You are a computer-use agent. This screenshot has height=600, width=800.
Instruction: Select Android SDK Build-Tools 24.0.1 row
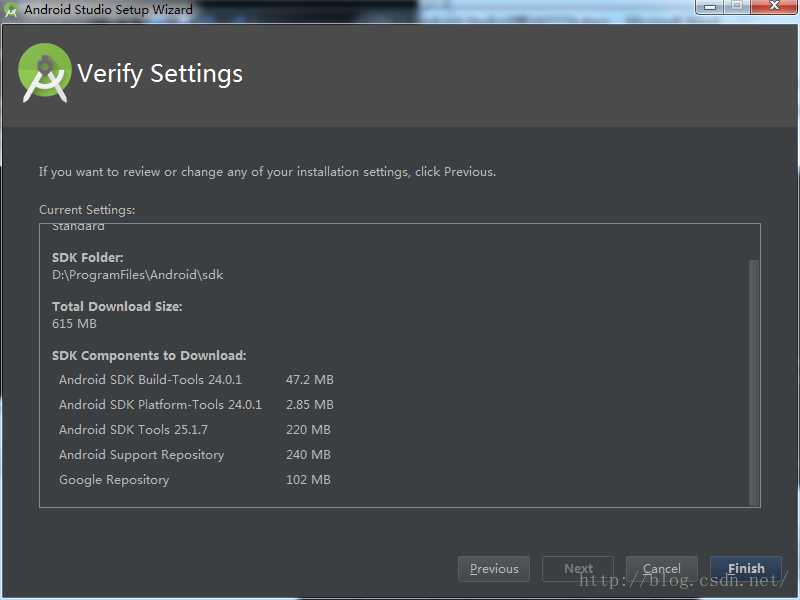click(196, 380)
